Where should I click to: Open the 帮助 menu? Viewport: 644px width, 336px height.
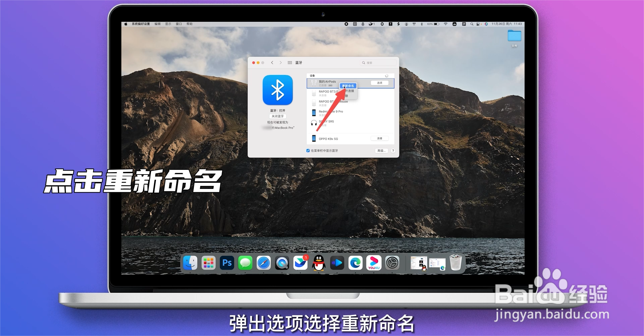point(190,24)
